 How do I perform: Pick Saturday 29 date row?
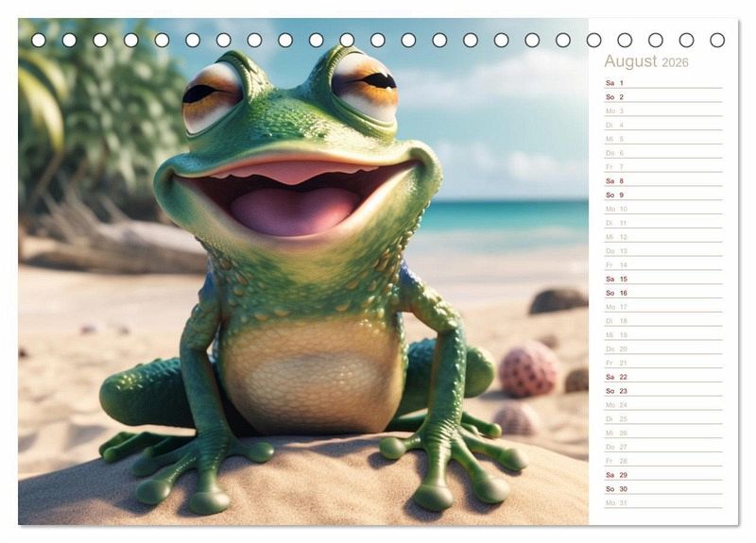pos(662,475)
